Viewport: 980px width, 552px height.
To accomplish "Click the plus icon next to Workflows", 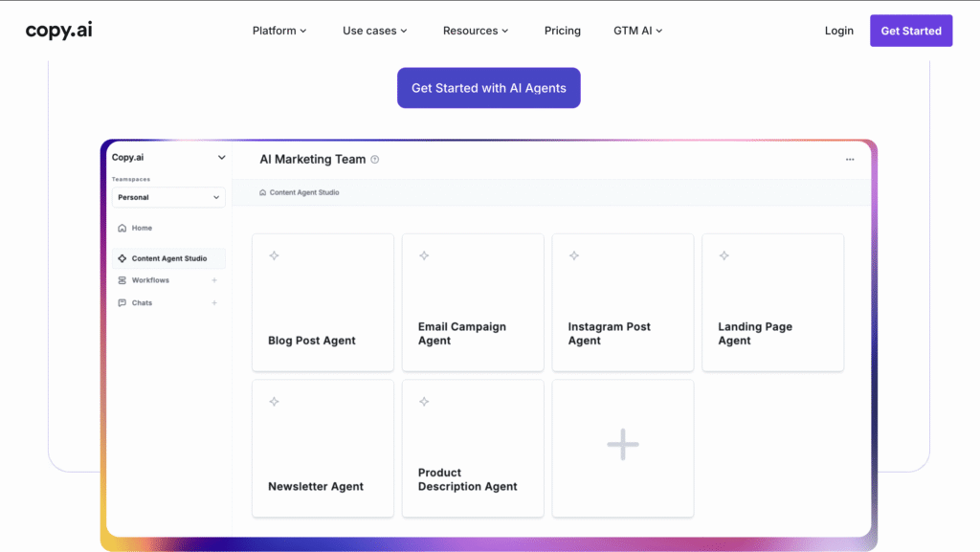I will tap(214, 280).
